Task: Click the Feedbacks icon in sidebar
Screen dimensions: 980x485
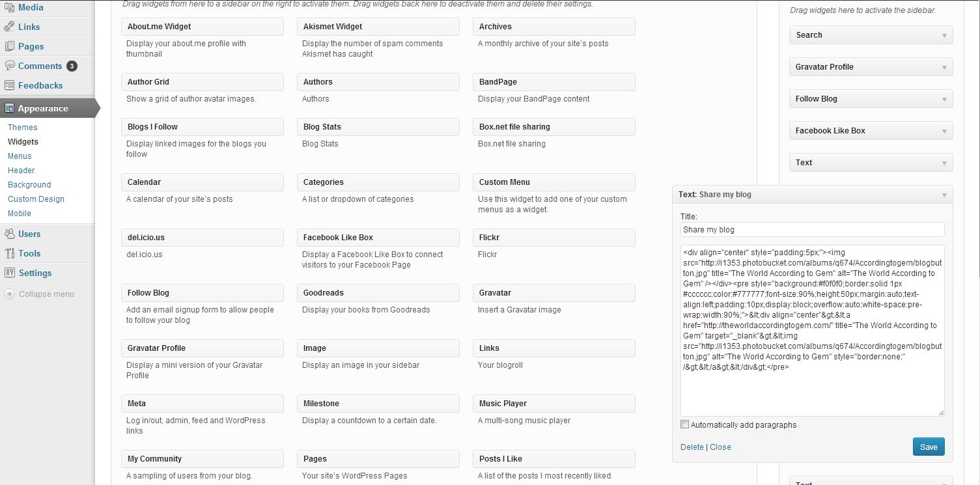Action: pyautogui.click(x=10, y=85)
